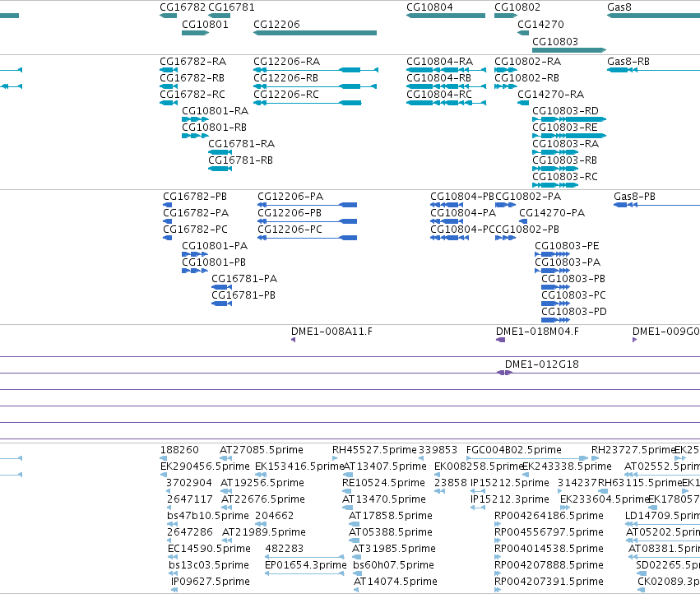Select the CG10803 gene bar
Viewport: 700px width, 594px height.
569,50
